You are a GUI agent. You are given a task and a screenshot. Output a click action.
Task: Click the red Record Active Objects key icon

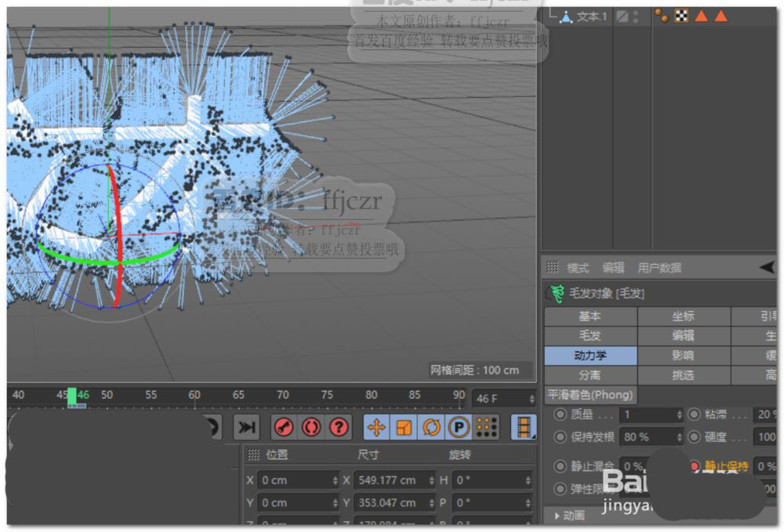pos(284,428)
